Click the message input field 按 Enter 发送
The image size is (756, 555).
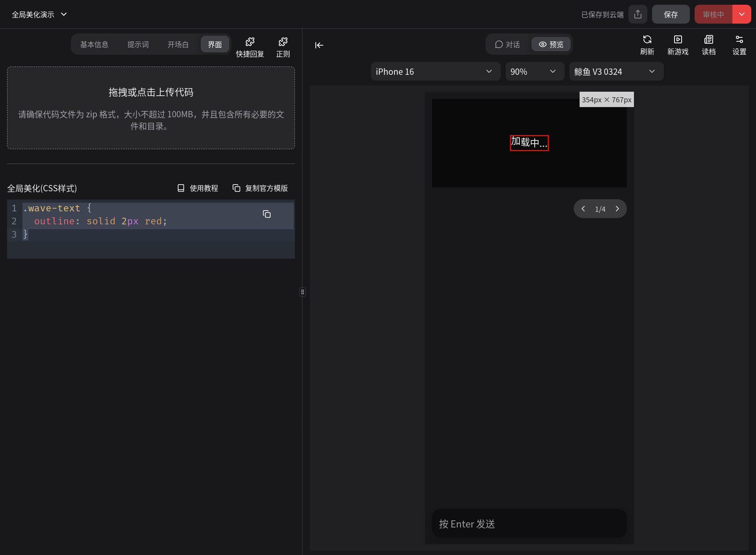click(529, 524)
